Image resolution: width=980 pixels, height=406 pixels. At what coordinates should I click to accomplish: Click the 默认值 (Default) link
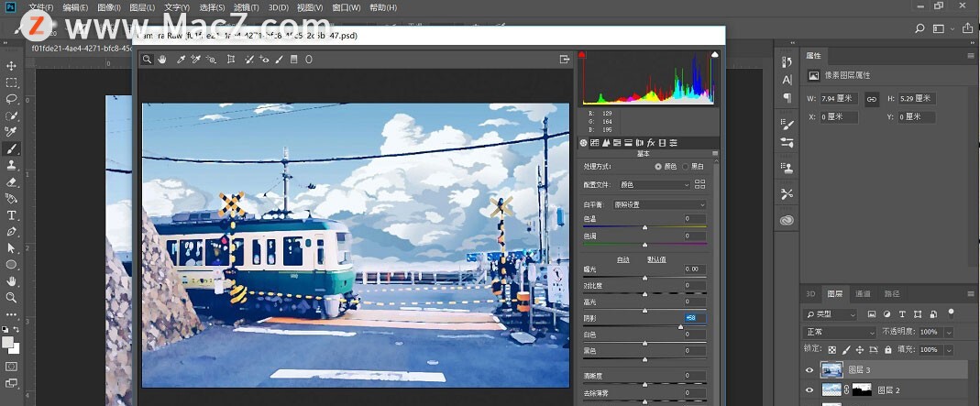tap(656, 259)
